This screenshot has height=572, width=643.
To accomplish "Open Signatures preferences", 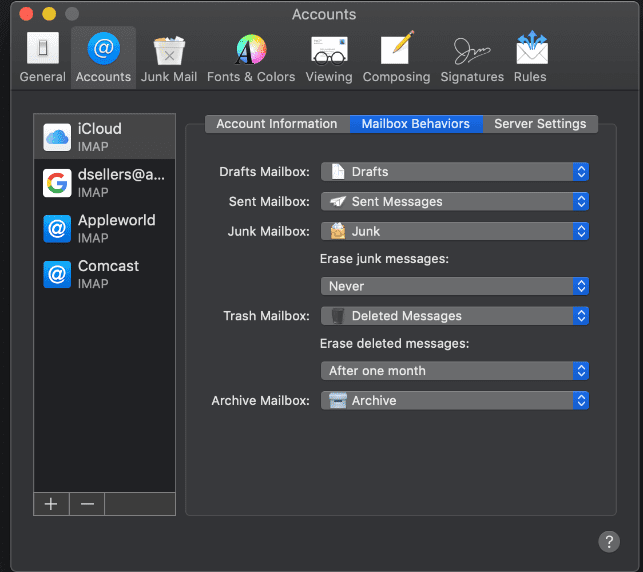I will click(x=472, y=58).
